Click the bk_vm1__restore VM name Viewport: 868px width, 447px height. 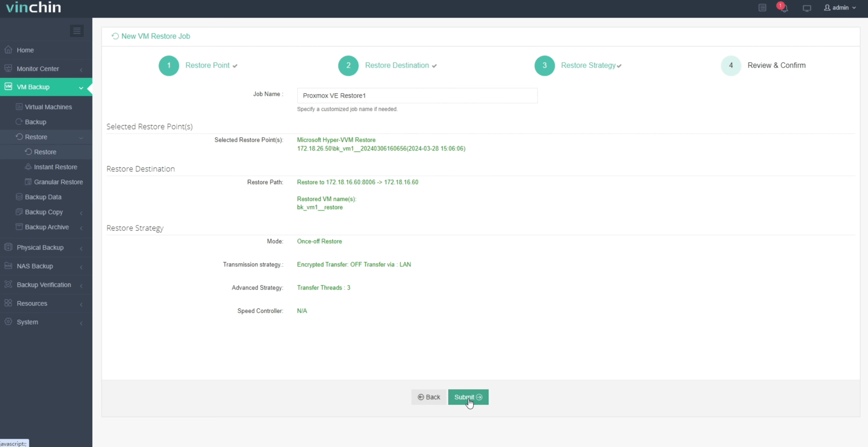click(x=320, y=207)
